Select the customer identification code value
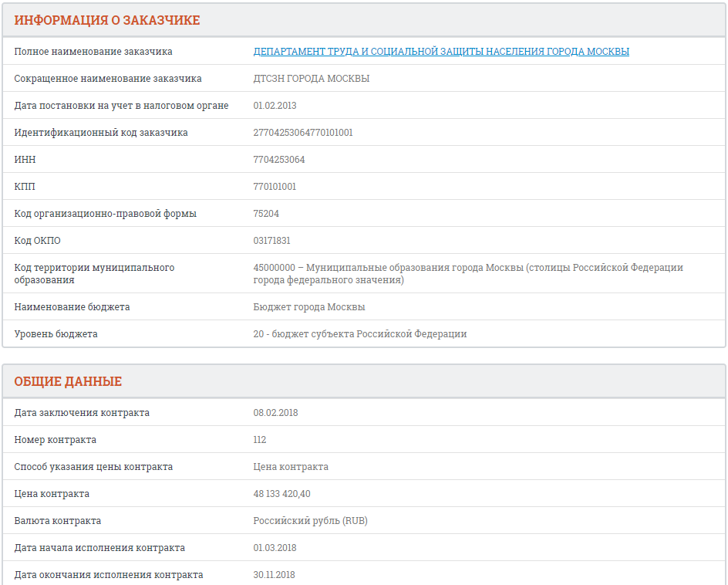 (303, 133)
